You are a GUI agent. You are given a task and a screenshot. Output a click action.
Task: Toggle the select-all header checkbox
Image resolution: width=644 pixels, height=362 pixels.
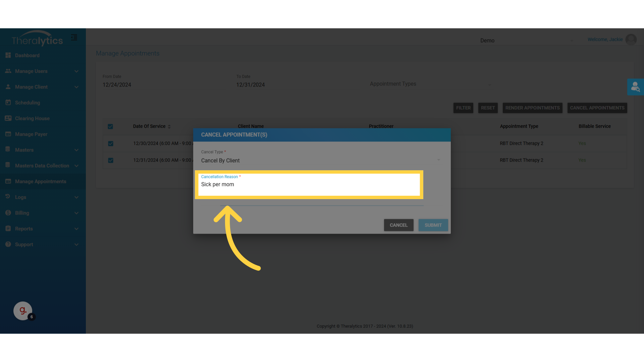click(110, 126)
